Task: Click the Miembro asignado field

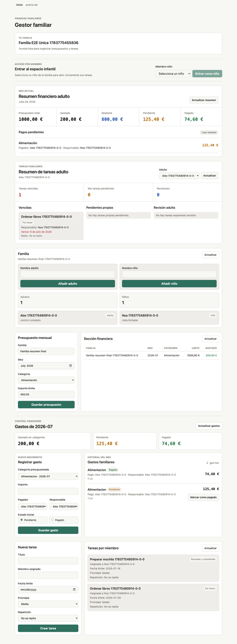Action: 48,575
